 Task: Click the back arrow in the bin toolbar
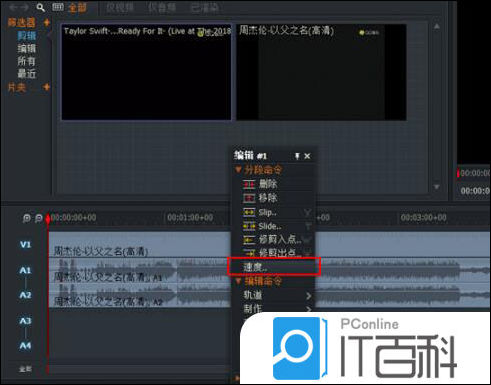tap(14, 7)
